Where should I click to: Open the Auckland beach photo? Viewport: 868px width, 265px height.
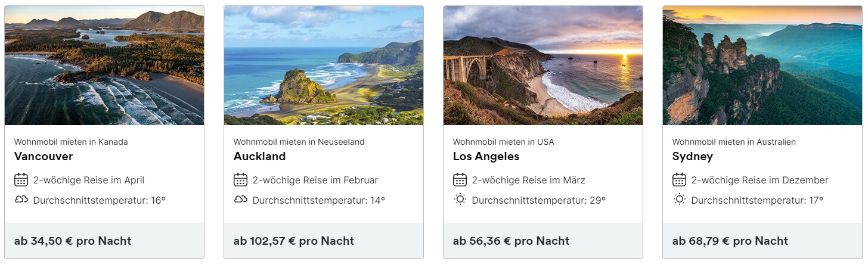(324, 66)
